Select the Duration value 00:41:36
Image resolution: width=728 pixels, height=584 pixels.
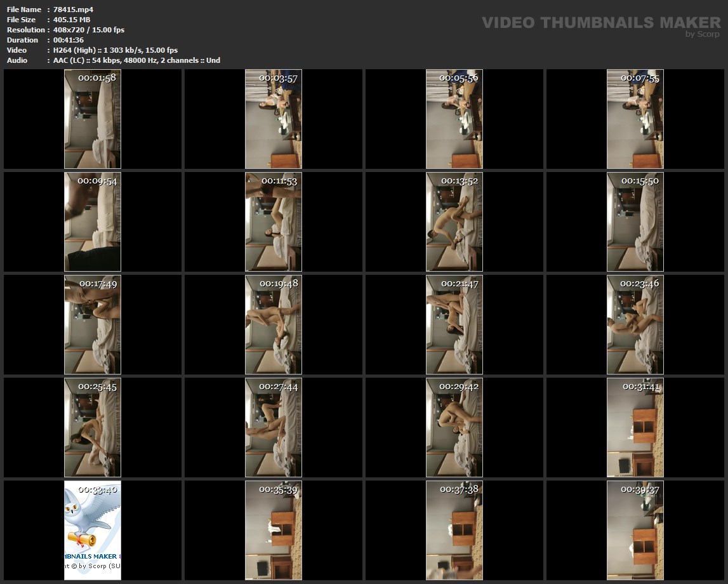coord(69,40)
